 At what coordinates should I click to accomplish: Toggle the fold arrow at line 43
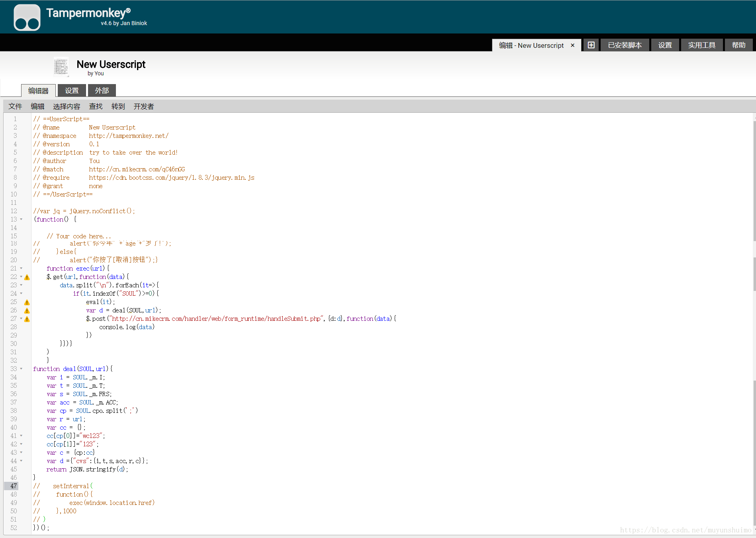coord(21,452)
